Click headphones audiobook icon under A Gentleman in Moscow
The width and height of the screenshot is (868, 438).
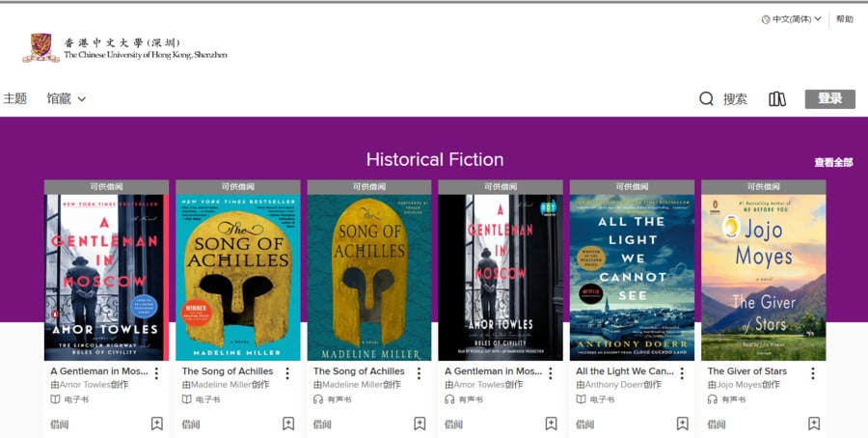[449, 399]
